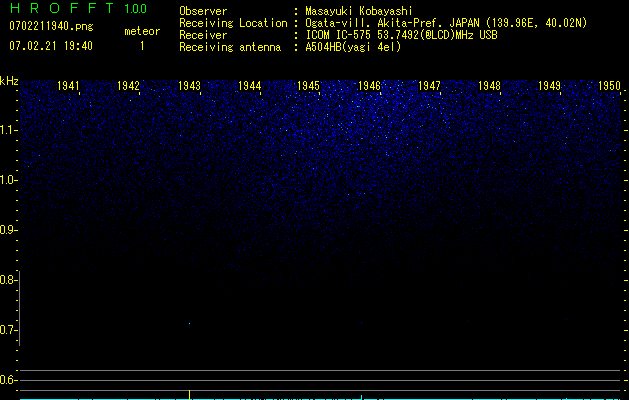Click the 1.1 kHz frequency label
This screenshot has height=400, width=629.
8,130
